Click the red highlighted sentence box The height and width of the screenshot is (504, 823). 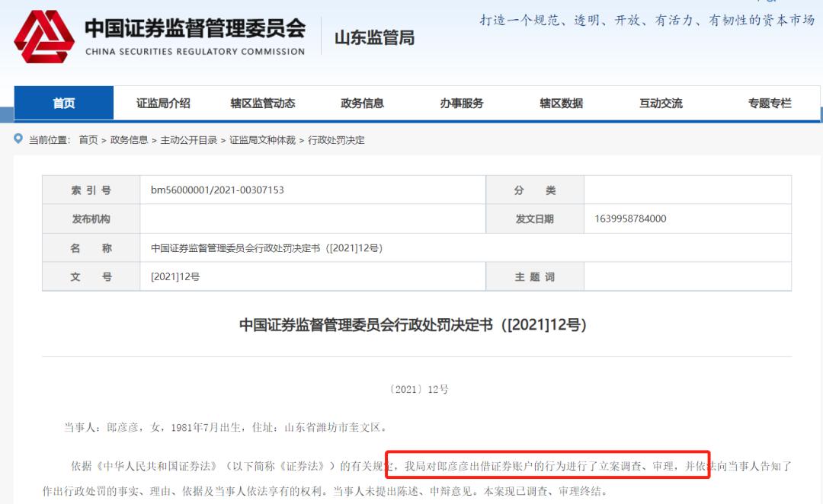click(x=548, y=464)
